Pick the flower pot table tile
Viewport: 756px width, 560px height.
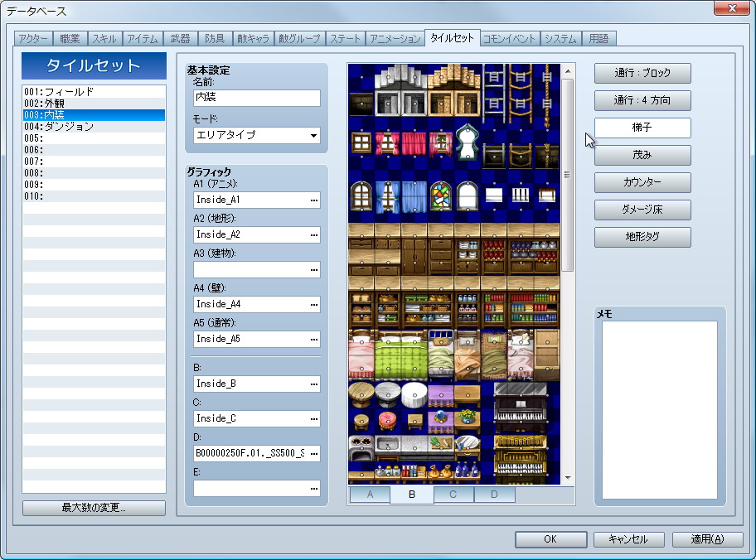(x=467, y=421)
